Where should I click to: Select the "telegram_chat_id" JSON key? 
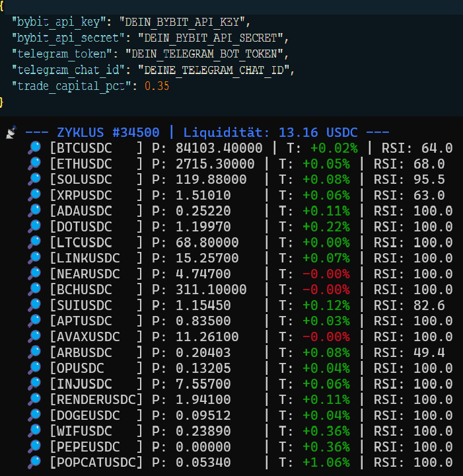pos(69,70)
